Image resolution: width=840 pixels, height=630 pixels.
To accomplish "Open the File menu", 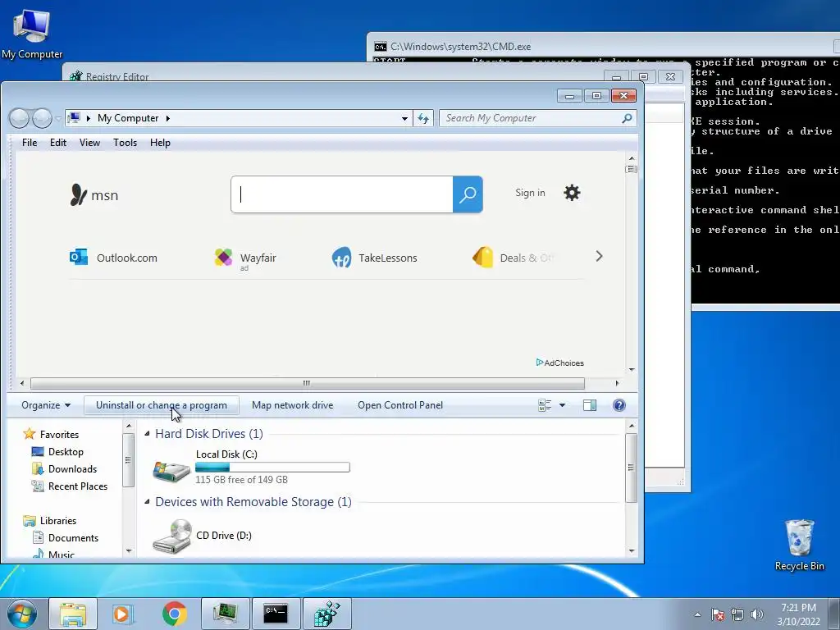I will [x=30, y=143].
